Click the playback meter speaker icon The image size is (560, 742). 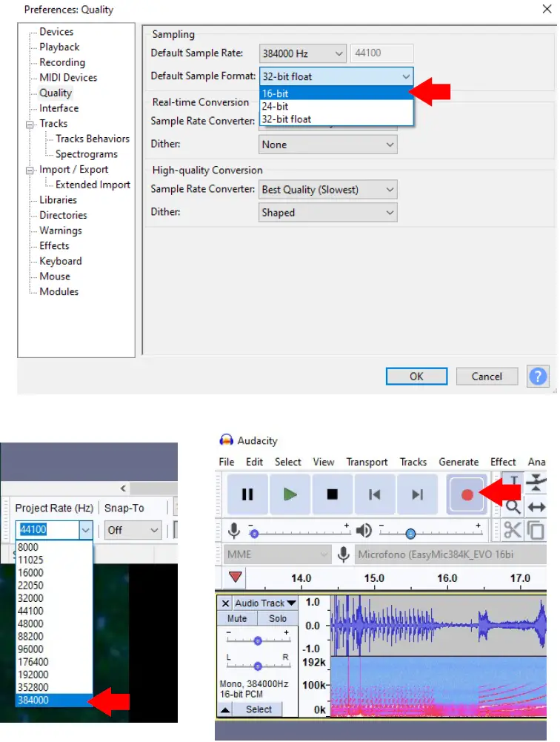click(363, 531)
